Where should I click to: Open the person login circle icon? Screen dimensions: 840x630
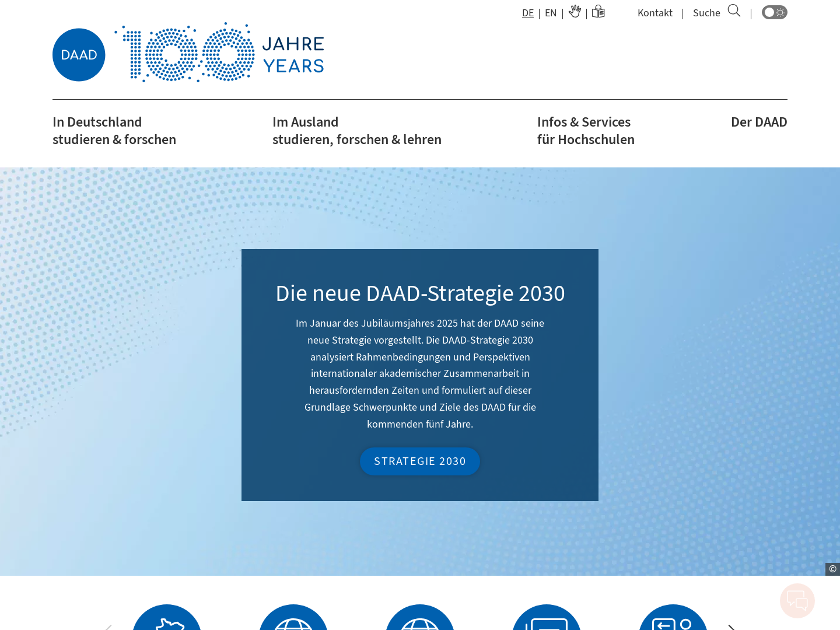(673, 617)
